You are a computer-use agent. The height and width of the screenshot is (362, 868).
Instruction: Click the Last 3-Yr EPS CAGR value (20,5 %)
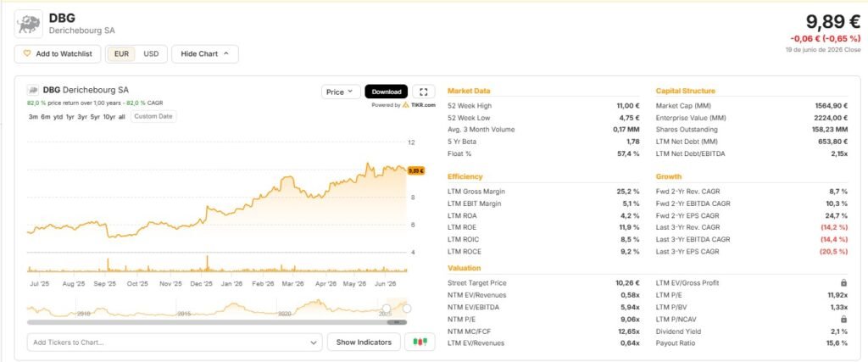[834, 252]
